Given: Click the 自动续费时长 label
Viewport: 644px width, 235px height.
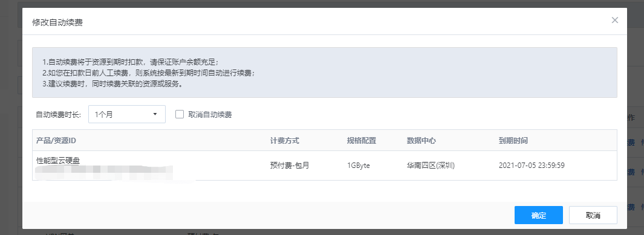Looking at the screenshot, I should [59, 115].
